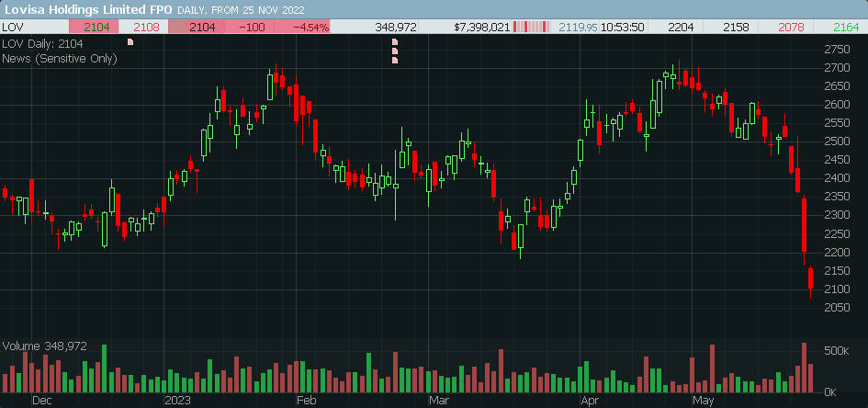868x408 pixels.
Task: Click the market depth bar indicator in quote row
Action: tap(532, 27)
